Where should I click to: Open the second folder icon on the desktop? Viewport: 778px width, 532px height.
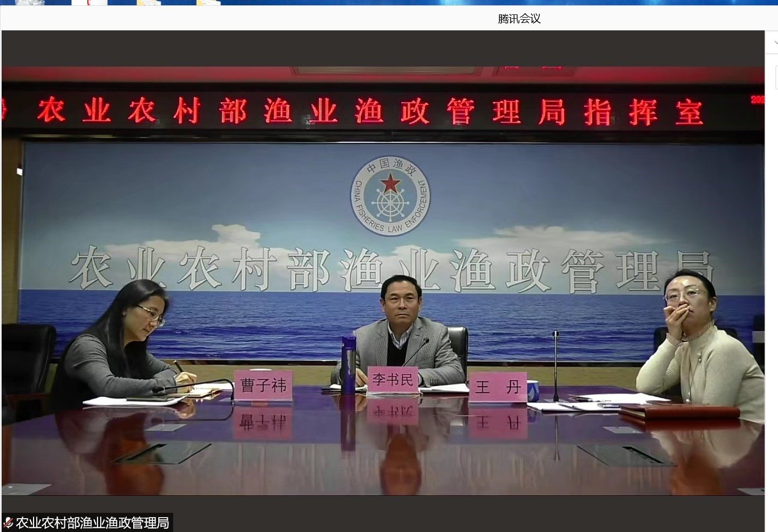(208, 2)
